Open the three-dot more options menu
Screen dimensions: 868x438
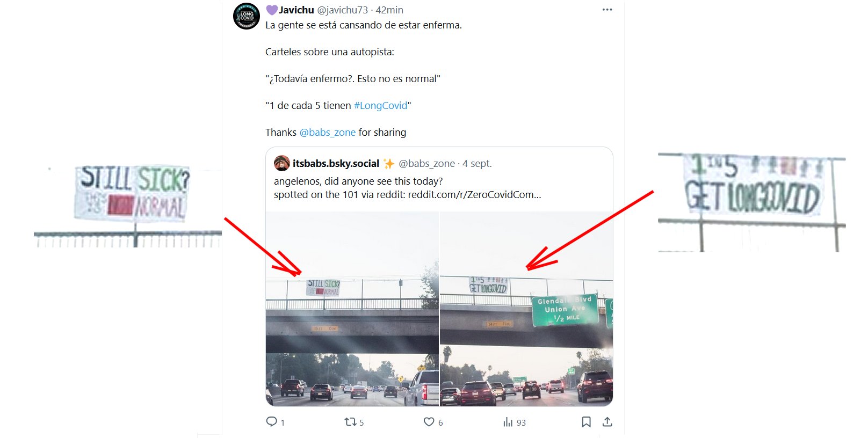(607, 10)
